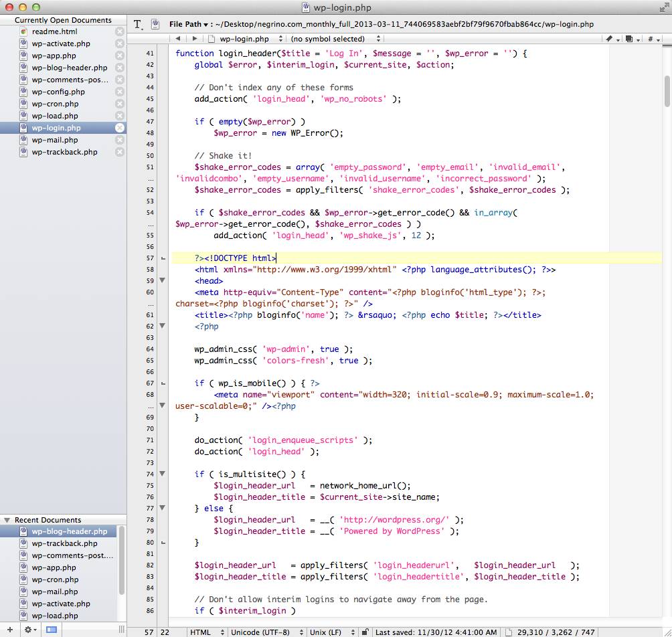Click the document proxy icon beside File Path

(x=155, y=24)
